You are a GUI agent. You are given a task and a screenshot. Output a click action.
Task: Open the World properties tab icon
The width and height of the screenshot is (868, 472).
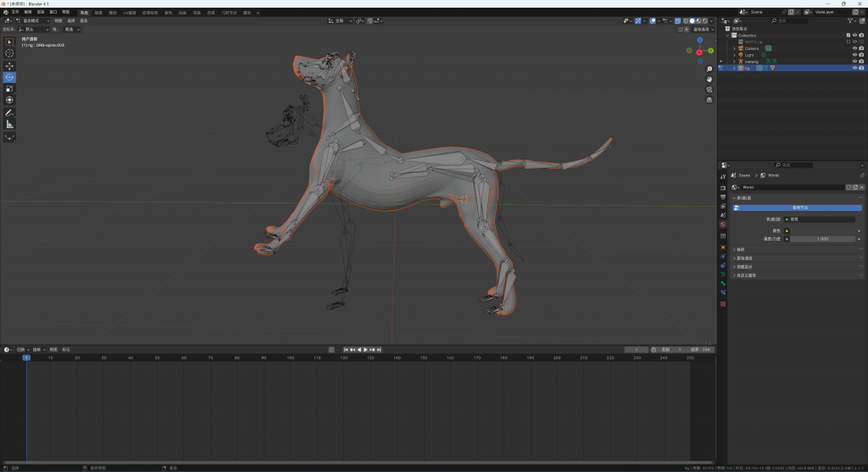(x=723, y=224)
